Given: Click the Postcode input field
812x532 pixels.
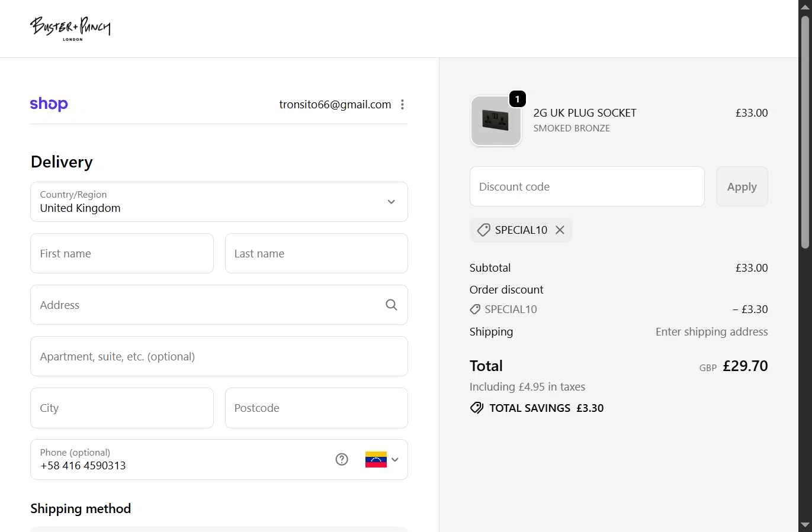Looking at the screenshot, I should (316, 408).
